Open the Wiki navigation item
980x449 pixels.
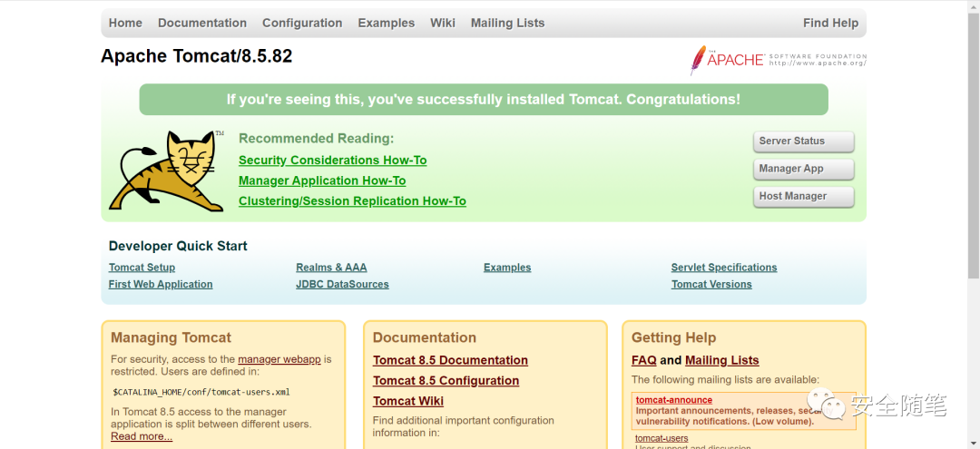(443, 23)
